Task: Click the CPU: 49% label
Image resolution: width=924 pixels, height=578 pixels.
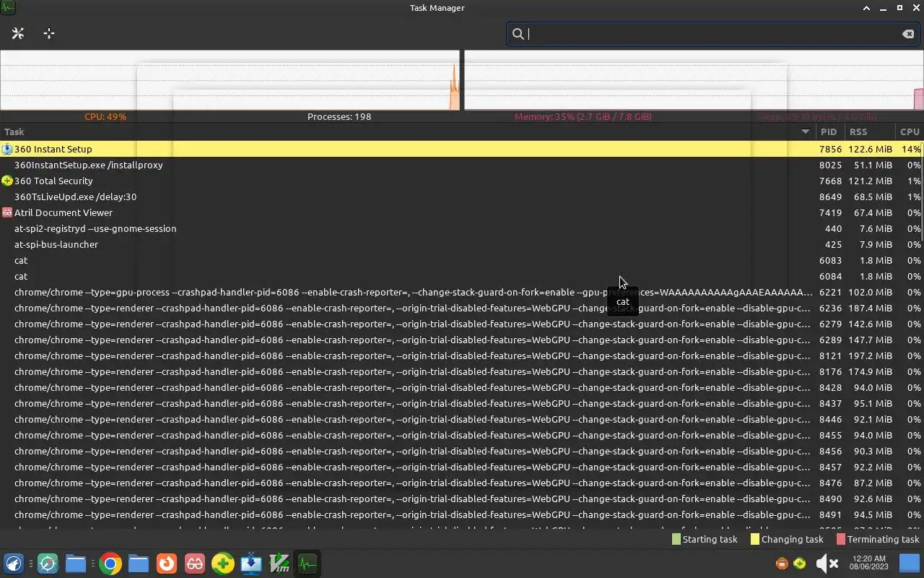Action: [x=105, y=116]
